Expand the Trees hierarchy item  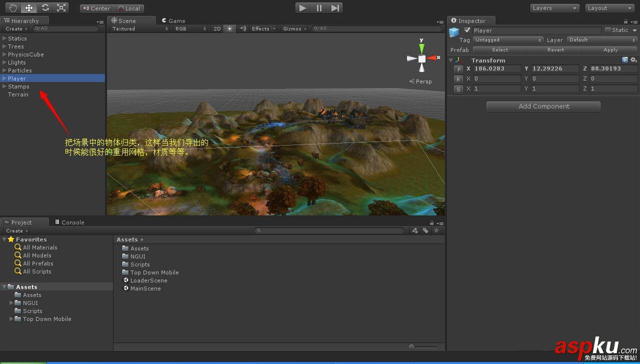(4, 46)
